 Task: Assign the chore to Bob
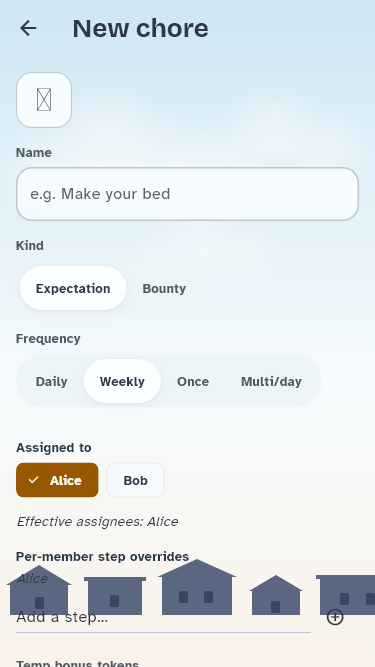(x=136, y=480)
